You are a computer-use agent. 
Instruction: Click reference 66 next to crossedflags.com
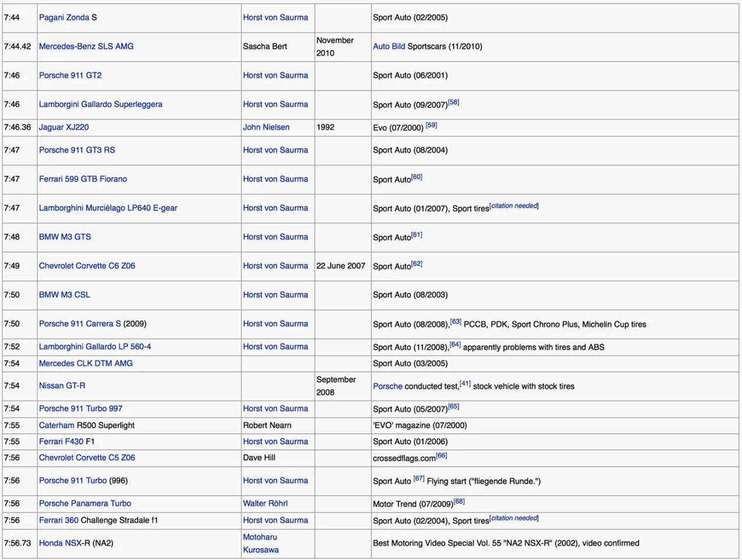[442, 456]
